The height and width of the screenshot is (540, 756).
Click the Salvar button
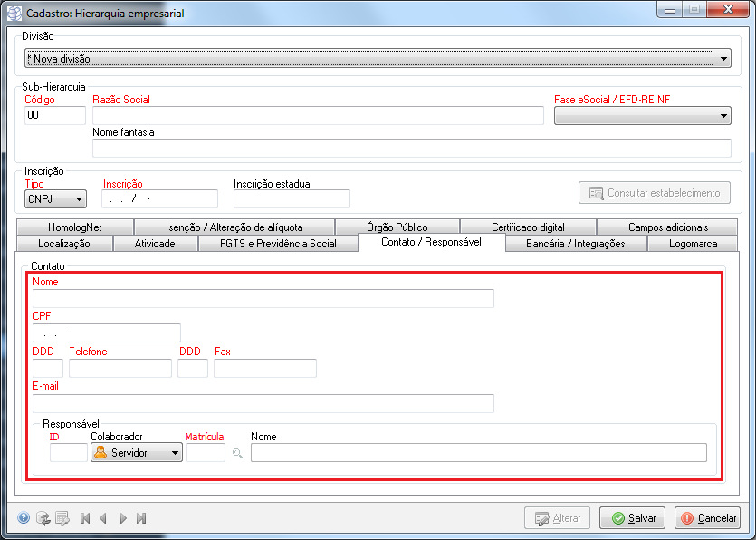632,518
